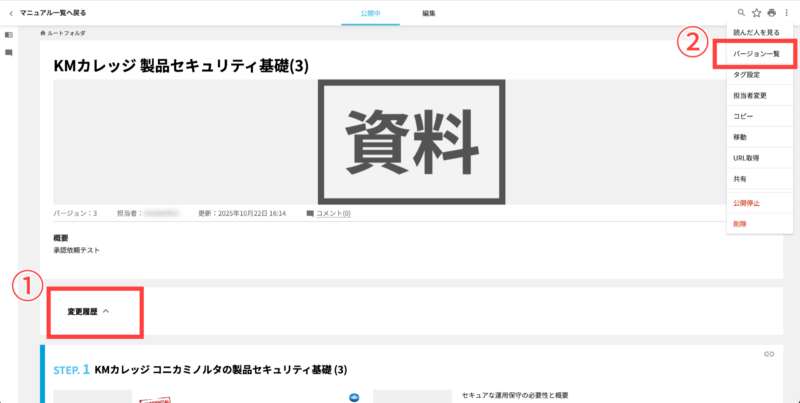Select 読んだ人を見る menu item
Screen dimensions: 800x403
pos(760,33)
